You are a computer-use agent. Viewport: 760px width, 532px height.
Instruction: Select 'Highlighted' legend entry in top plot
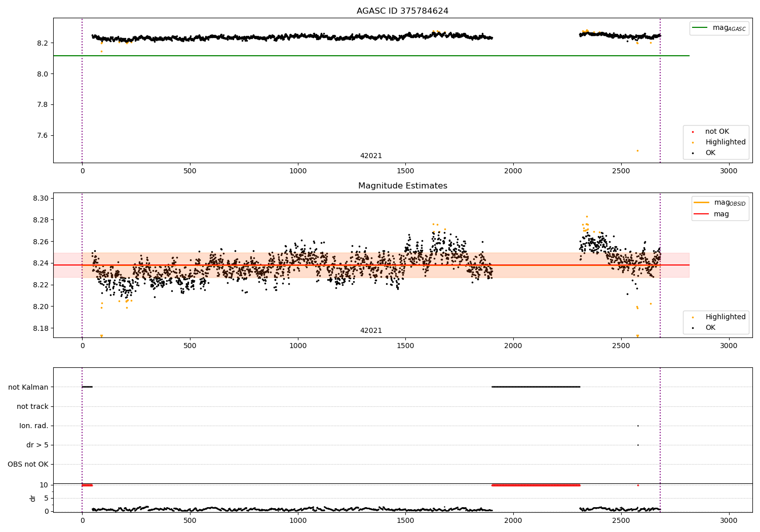click(725, 142)
